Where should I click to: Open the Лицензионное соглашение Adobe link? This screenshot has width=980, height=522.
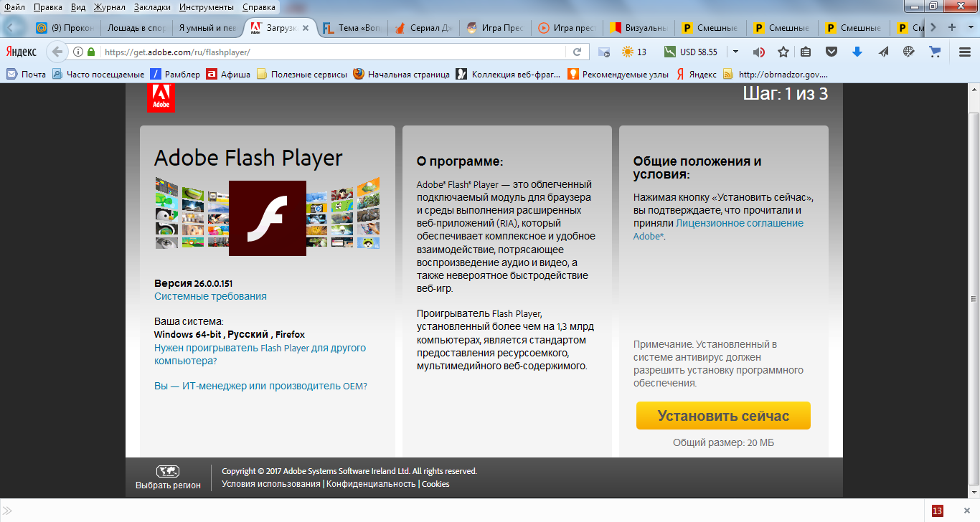coord(718,229)
